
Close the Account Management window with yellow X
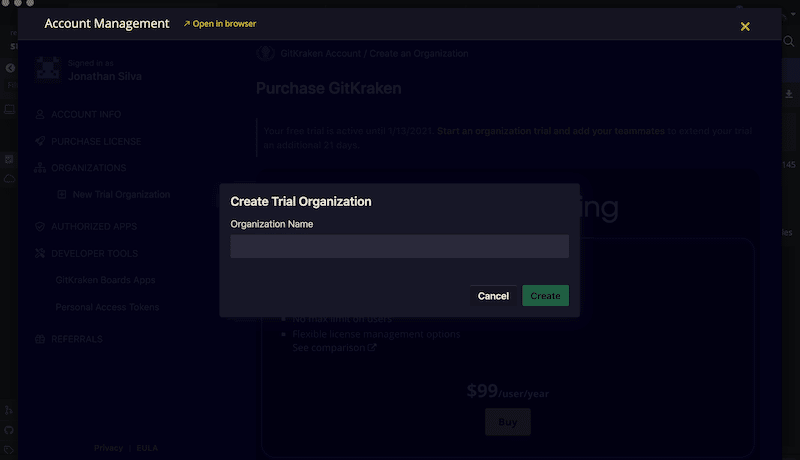[x=745, y=26]
